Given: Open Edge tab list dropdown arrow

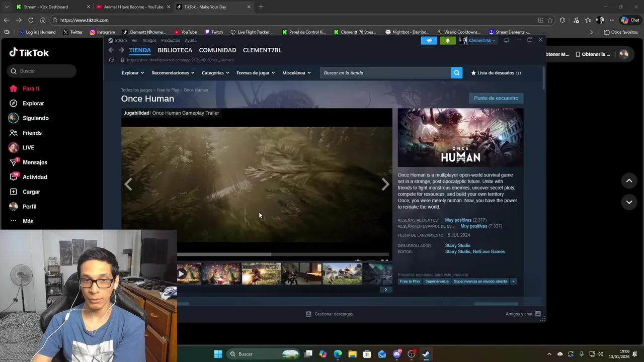Looking at the screenshot, I should click(6, 7).
